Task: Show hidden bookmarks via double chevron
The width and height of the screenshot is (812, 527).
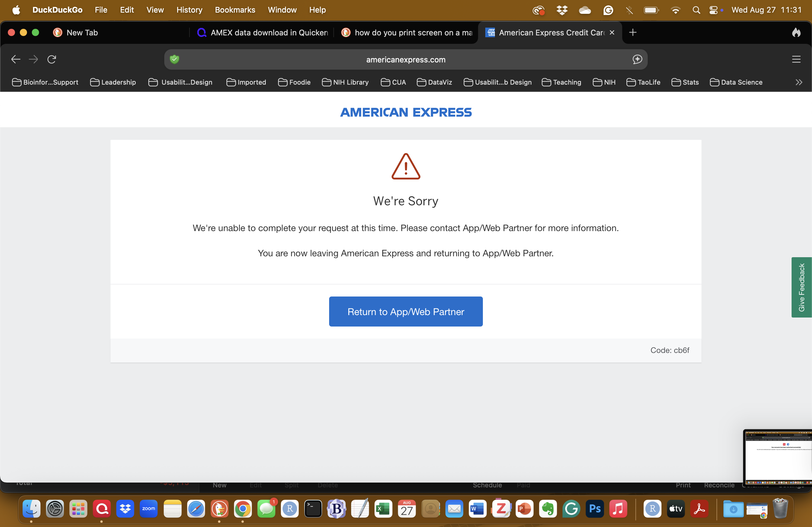Action: click(799, 82)
